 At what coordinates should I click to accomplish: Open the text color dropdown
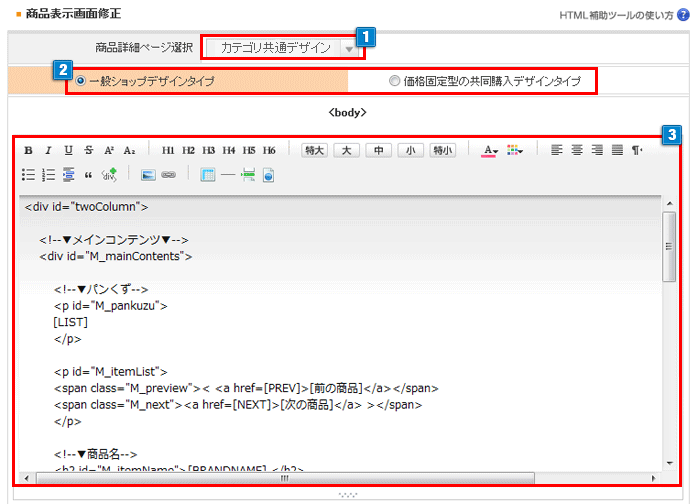click(x=490, y=150)
